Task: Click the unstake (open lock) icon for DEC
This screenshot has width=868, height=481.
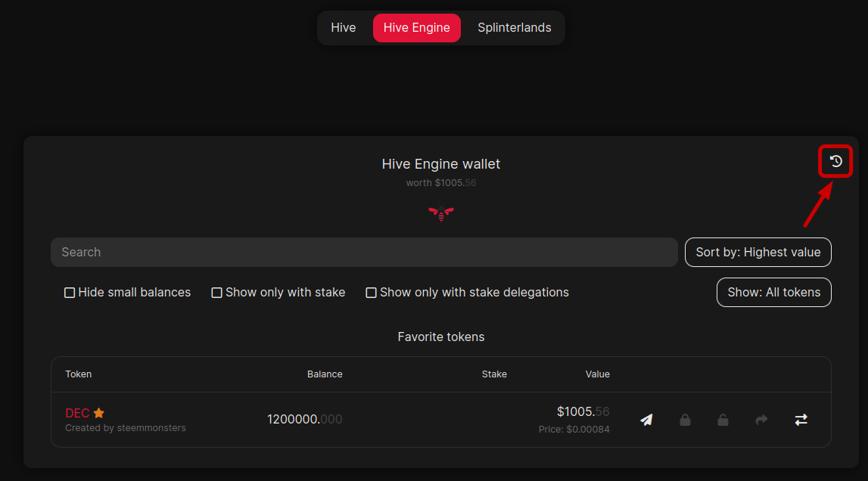Action: 723,420
